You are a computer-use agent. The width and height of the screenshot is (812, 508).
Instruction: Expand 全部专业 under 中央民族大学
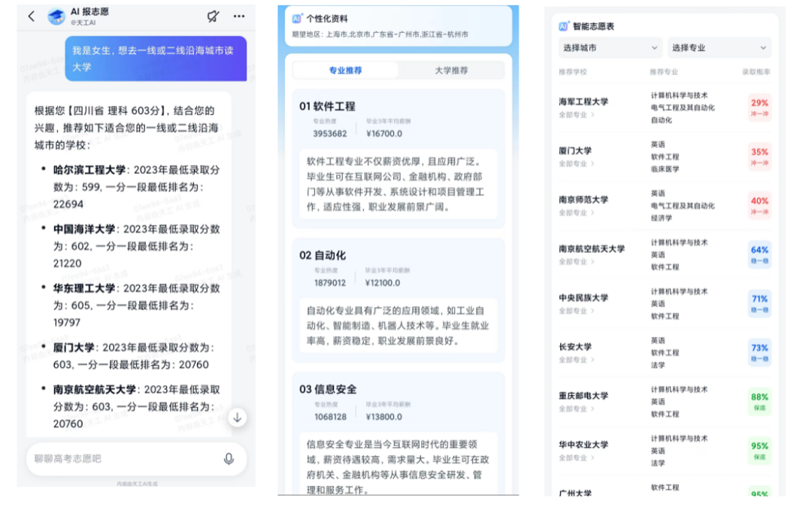point(577,311)
